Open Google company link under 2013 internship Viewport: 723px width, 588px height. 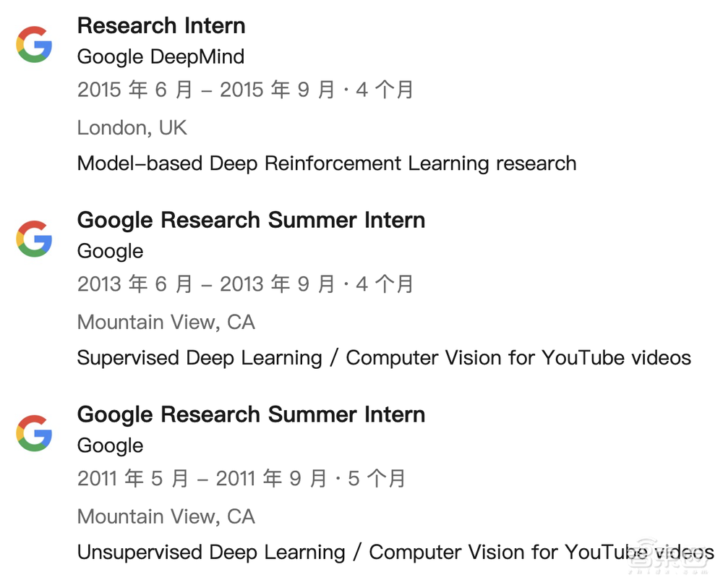(x=110, y=251)
